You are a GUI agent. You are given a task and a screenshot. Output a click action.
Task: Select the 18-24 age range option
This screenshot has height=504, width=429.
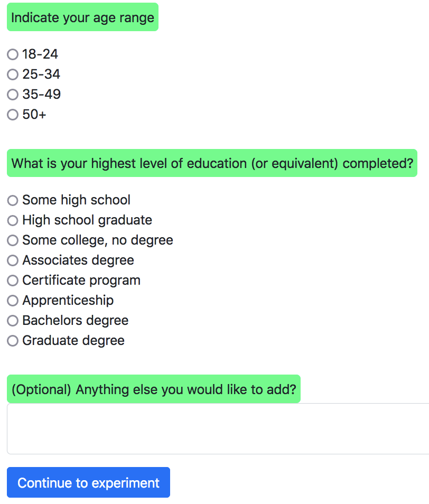(13, 54)
